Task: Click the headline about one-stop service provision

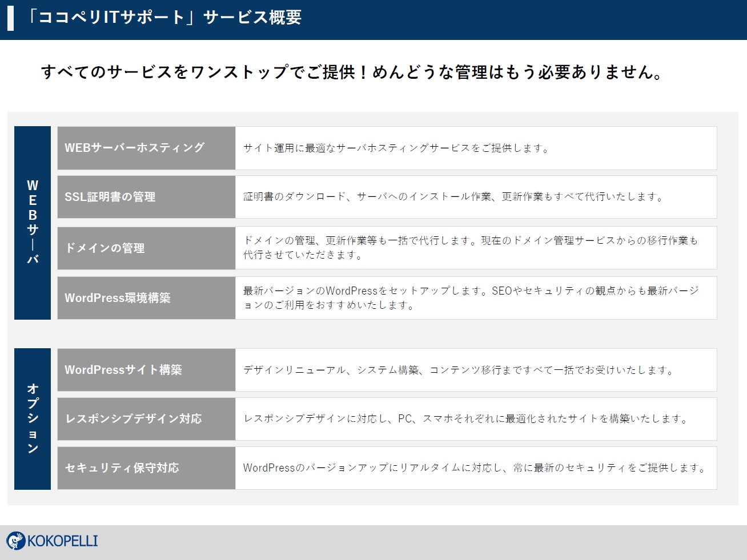Action: (x=352, y=72)
